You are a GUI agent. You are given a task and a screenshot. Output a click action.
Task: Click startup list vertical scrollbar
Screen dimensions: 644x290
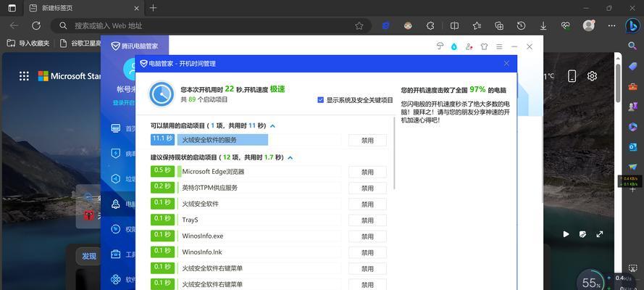point(394,153)
